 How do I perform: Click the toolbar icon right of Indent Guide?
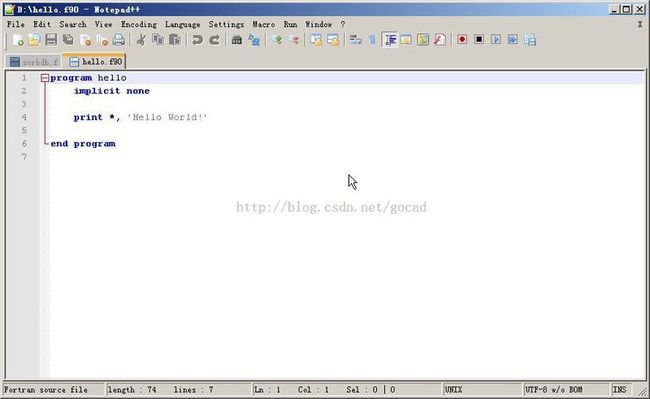tap(406, 40)
